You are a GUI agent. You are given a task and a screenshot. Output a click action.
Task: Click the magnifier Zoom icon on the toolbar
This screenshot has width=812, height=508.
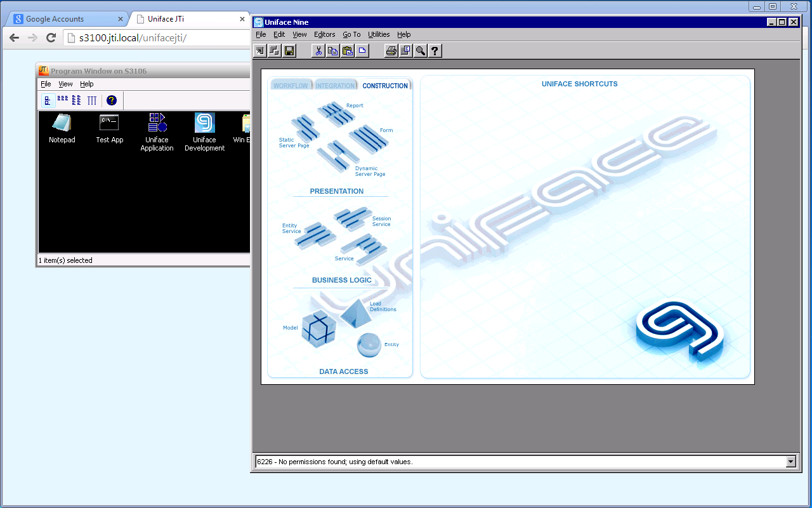(420, 50)
